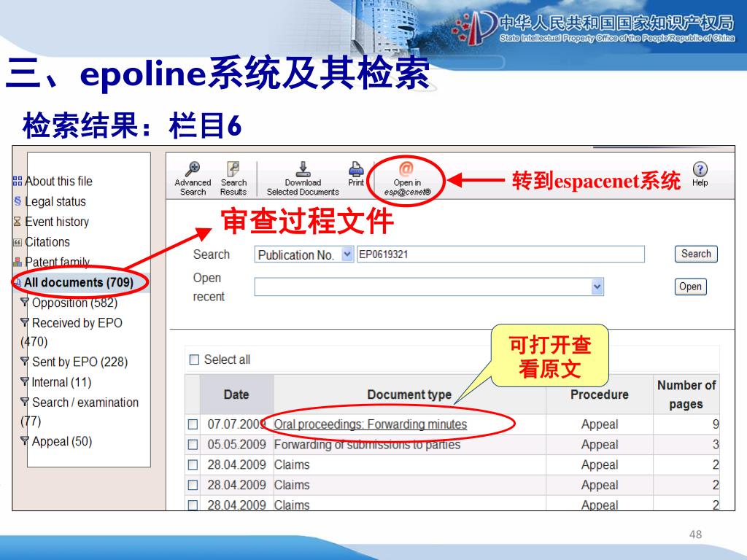The height and width of the screenshot is (560, 747).
Task: Click the Search button
Action: point(695,254)
